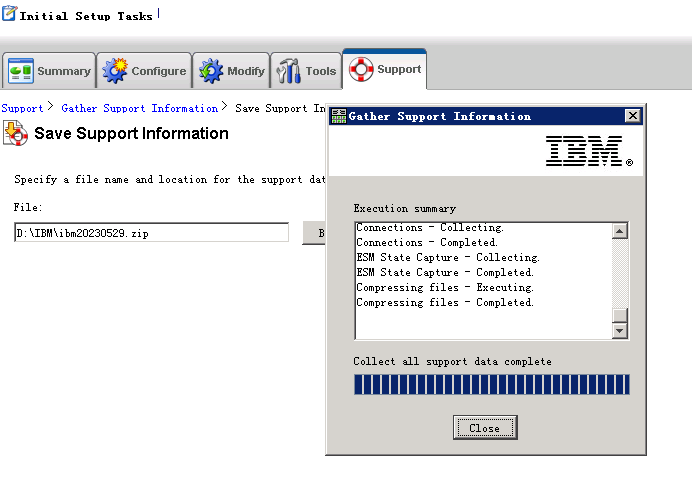Click the 'Initial Setup Tasks' title text

(86, 16)
